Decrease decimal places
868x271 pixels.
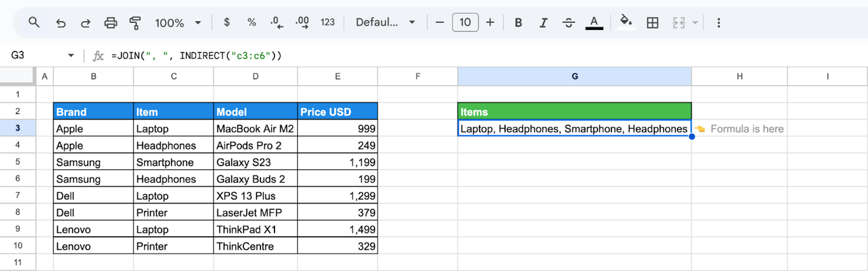276,22
